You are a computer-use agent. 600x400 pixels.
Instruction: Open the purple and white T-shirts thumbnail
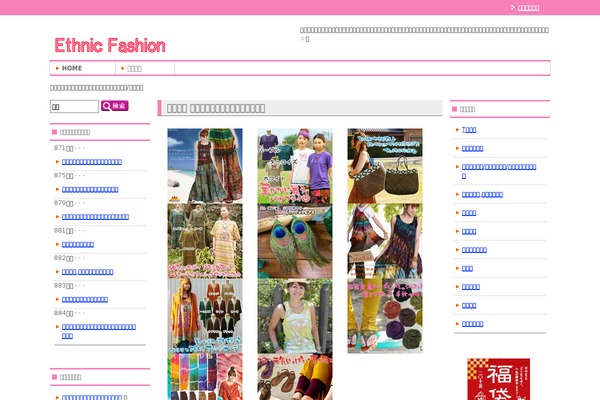295,165
